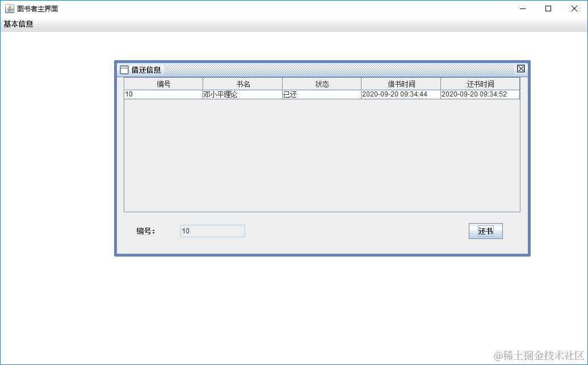Click the 编号 input field containing 10
588x365 pixels.
pos(212,230)
